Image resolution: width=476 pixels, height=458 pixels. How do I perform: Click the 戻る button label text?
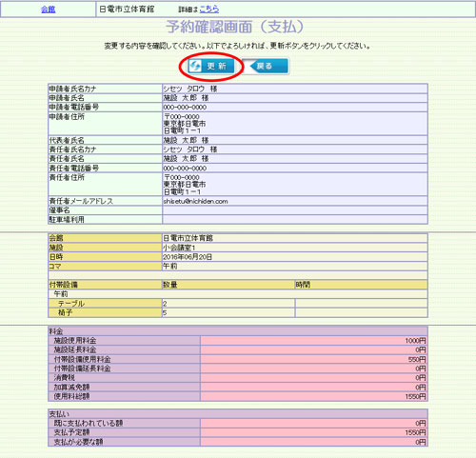click(265, 66)
